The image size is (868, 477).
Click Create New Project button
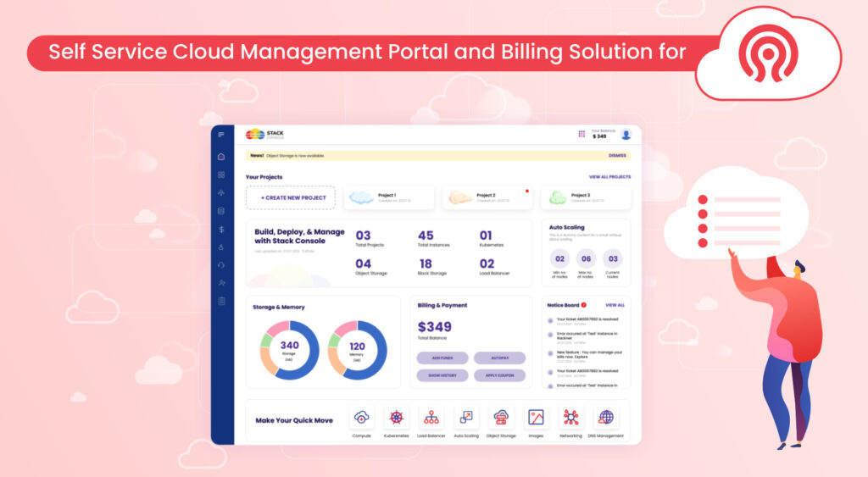click(x=291, y=197)
